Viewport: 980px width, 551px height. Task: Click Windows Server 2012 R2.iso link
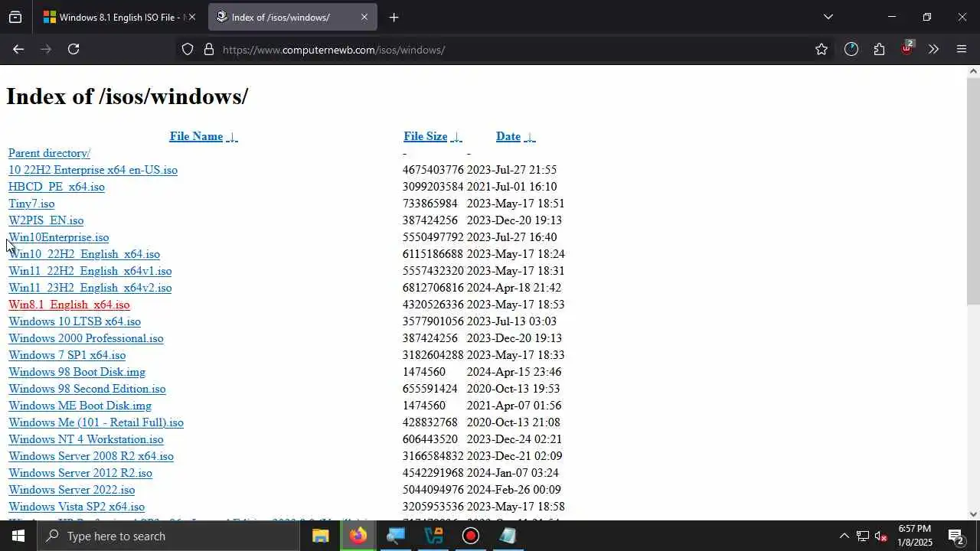click(x=80, y=473)
